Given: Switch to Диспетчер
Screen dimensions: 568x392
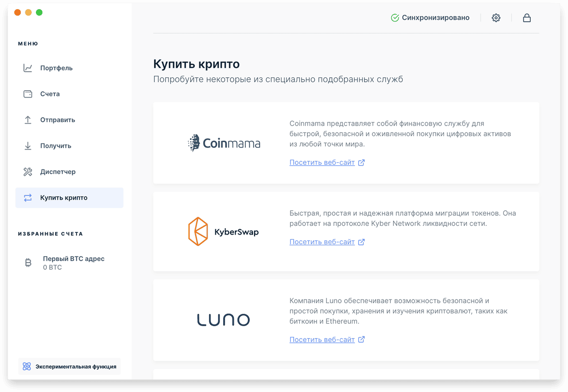Looking at the screenshot, I should (x=70, y=172).
